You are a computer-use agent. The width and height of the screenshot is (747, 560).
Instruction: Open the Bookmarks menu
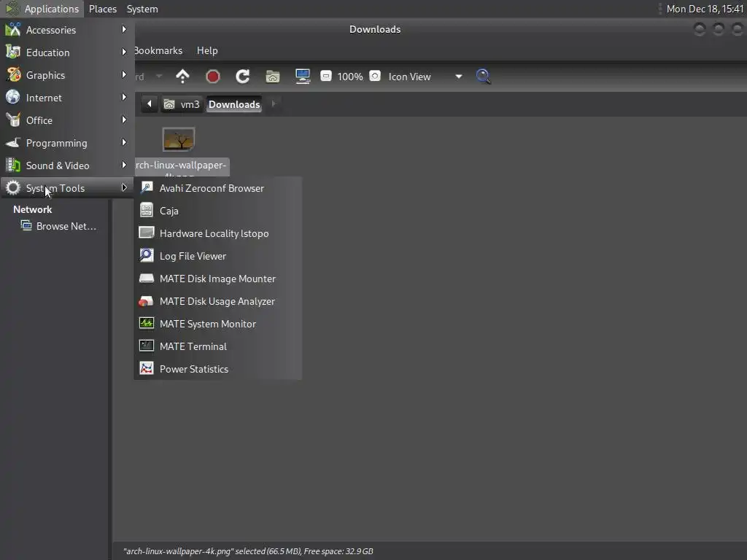tap(158, 50)
